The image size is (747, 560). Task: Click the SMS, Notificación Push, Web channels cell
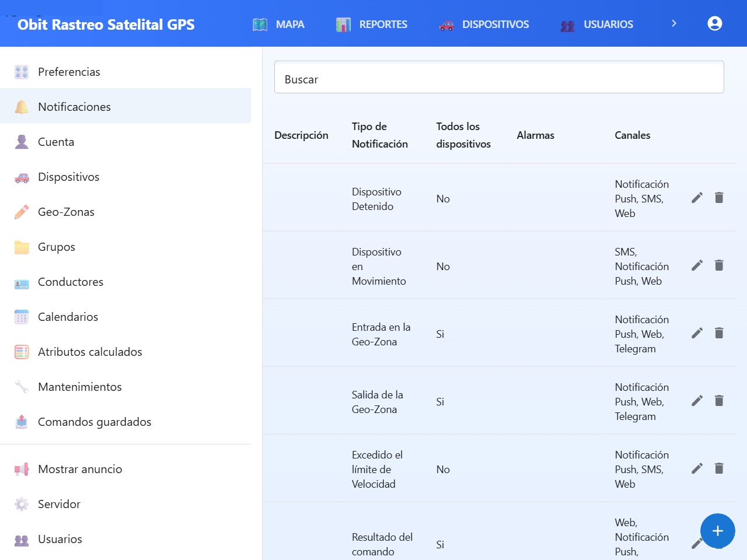pyautogui.click(x=641, y=267)
